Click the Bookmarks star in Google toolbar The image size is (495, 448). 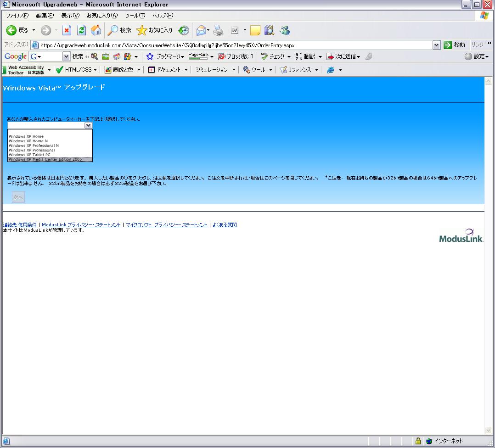pos(150,56)
